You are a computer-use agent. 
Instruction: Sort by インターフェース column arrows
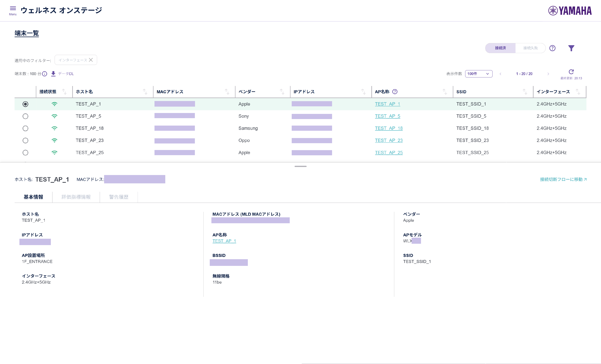pyautogui.click(x=578, y=92)
